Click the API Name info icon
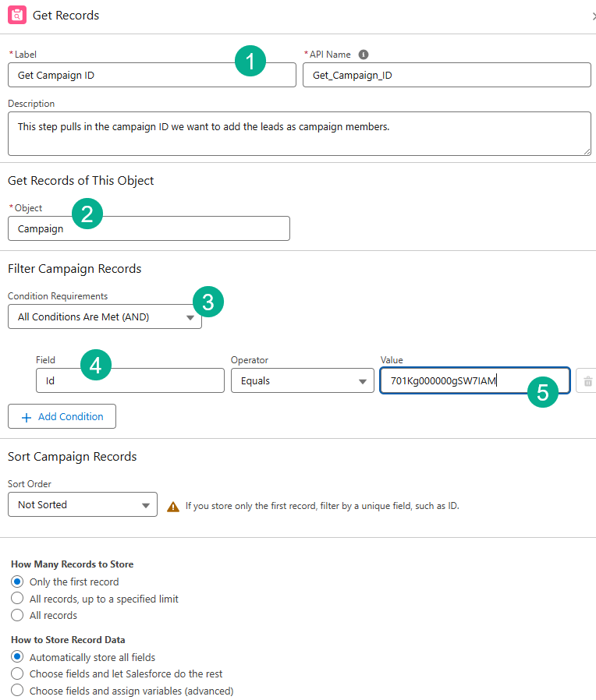 pos(364,55)
